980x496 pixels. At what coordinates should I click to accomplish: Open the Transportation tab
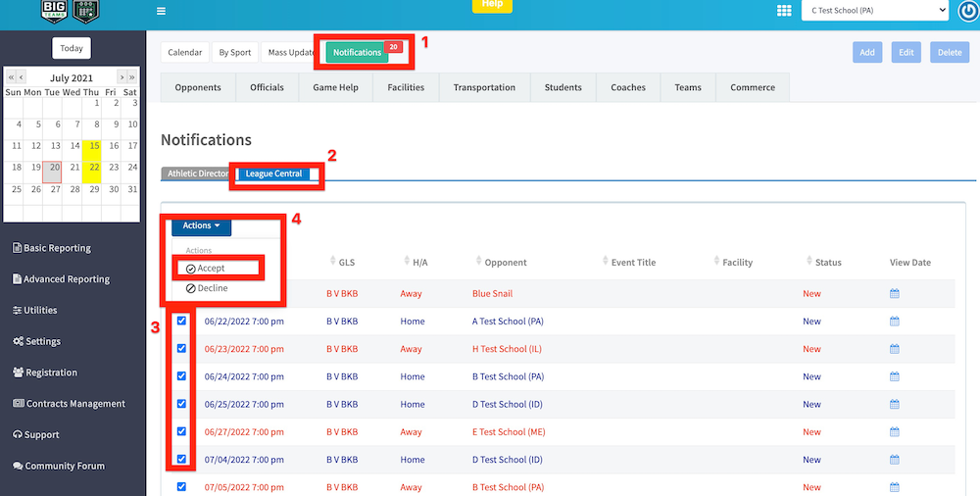(x=484, y=87)
